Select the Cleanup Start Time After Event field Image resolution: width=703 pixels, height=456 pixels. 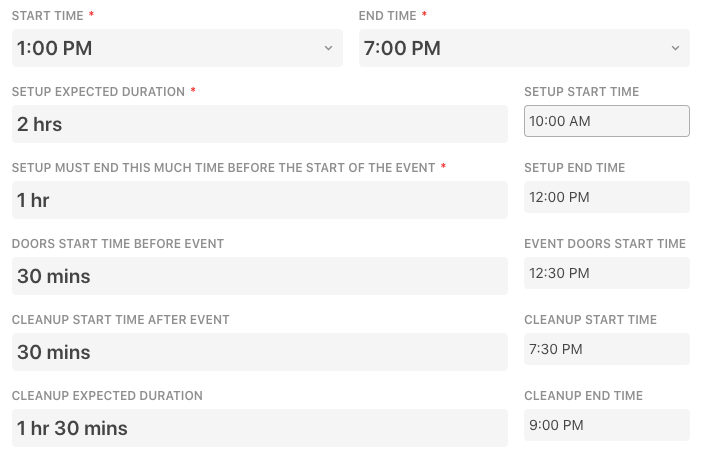[259, 352]
